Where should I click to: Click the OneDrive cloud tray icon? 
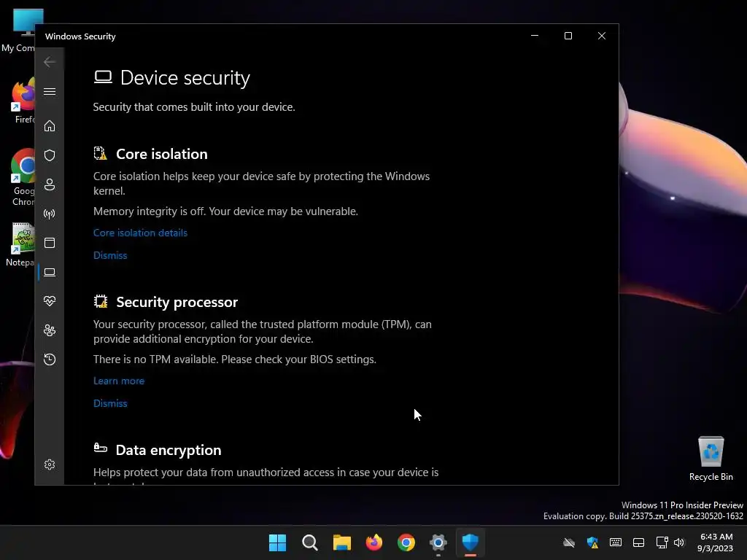(x=569, y=542)
